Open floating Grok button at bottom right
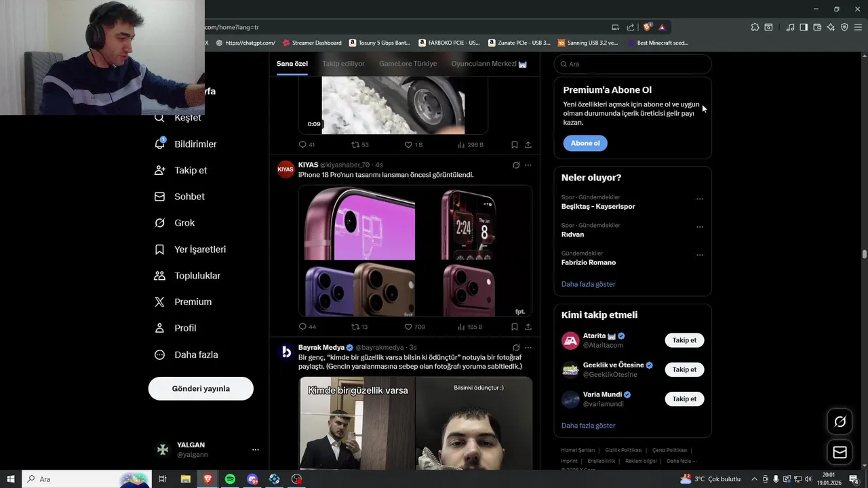This screenshot has width=868, height=488. [840, 422]
